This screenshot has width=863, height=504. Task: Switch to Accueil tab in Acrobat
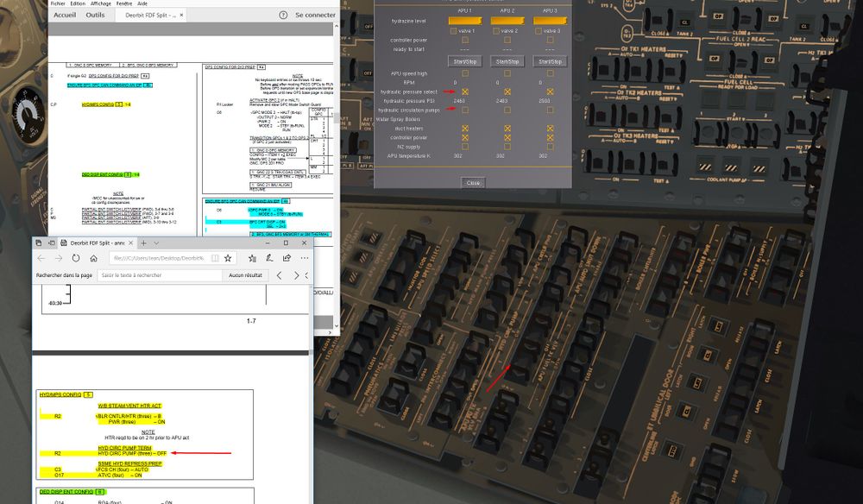(x=65, y=15)
